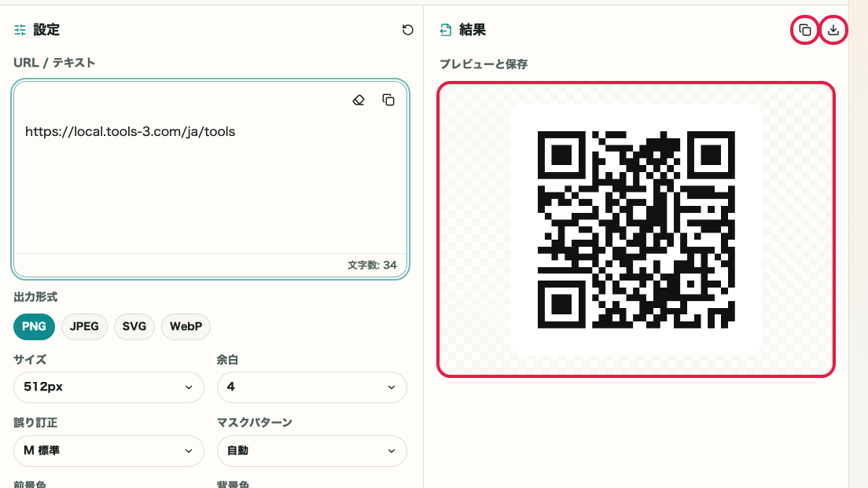Click the 文字数: 34 character counter
This screenshot has width=868, height=488.
(x=372, y=265)
